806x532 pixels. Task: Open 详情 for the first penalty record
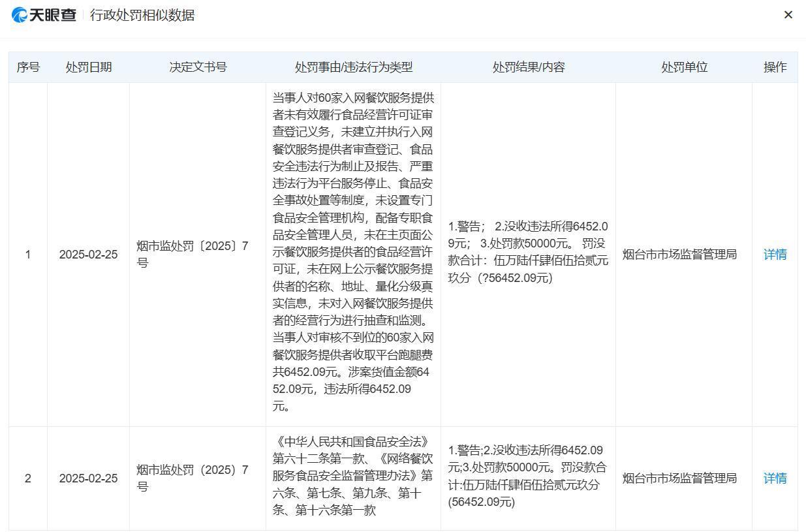(x=775, y=255)
